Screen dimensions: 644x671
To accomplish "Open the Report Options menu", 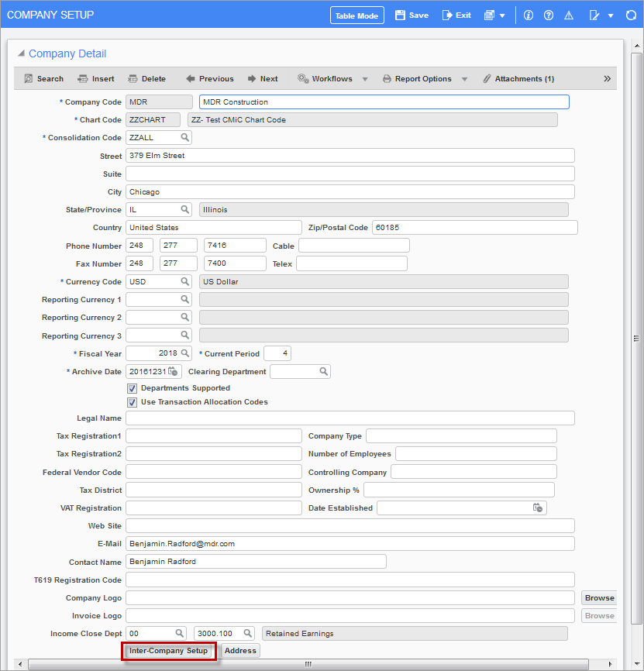I will point(417,79).
